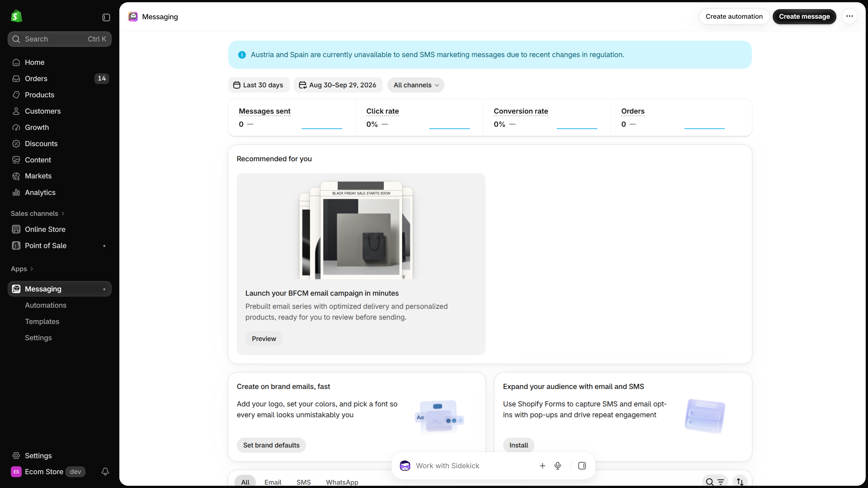This screenshot has height=488, width=868.
Task: Collapse the sidebar with the panel icon
Action: coord(106,17)
